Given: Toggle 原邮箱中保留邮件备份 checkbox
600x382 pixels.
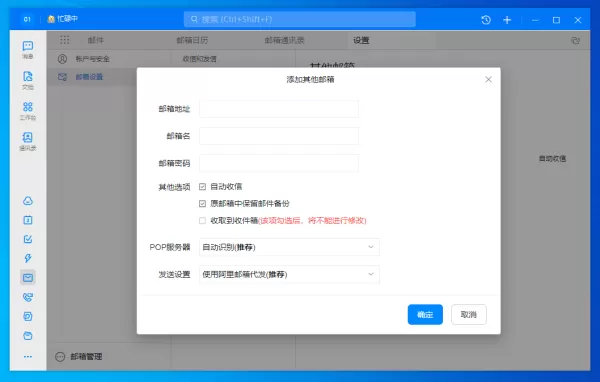Looking at the screenshot, I should point(202,204).
